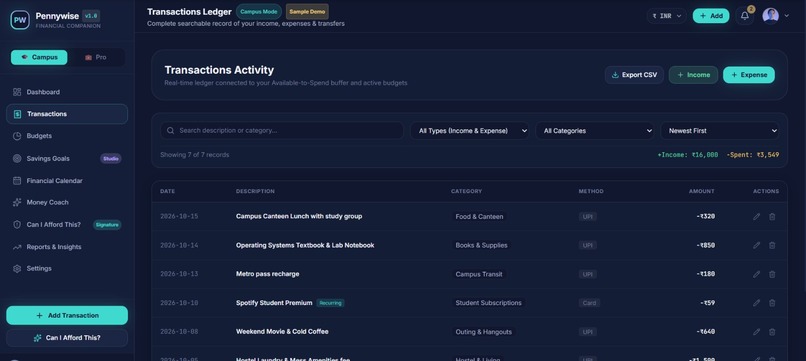Open Budgets page
Image resolution: width=806 pixels, height=361 pixels.
click(67, 136)
